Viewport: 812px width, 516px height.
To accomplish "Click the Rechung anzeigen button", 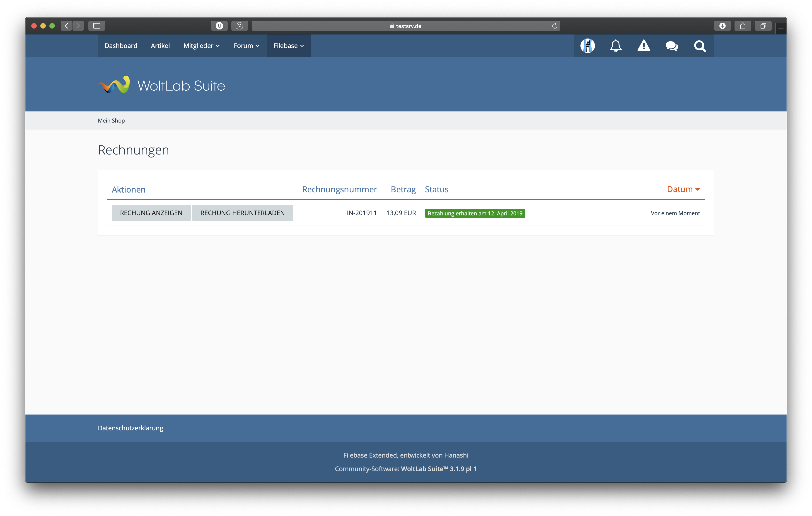I will point(151,213).
